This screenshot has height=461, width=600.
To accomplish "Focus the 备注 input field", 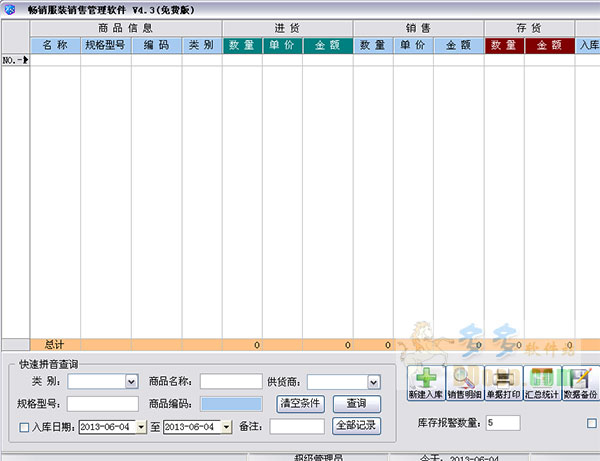I will (297, 426).
